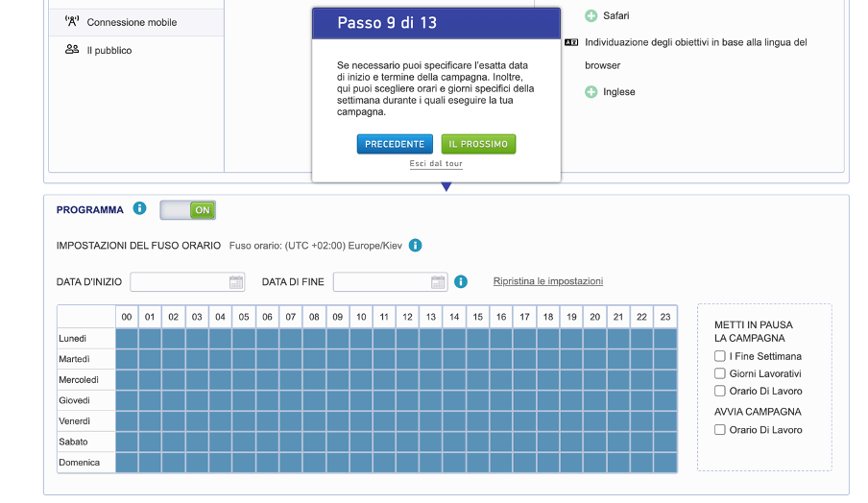The height and width of the screenshot is (503, 868).
Task: Go back with the PRECEDENTE button
Action: tap(395, 144)
